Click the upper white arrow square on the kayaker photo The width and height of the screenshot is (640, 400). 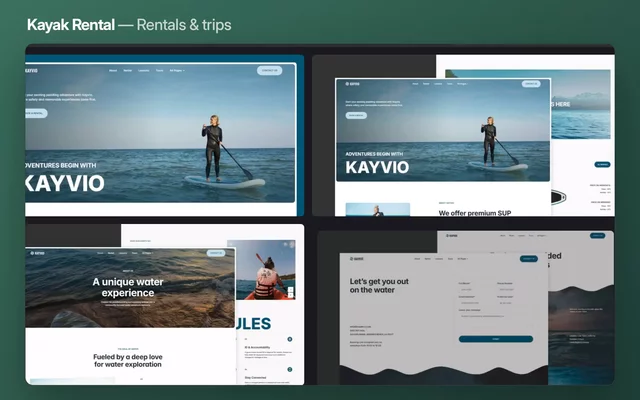290,289
